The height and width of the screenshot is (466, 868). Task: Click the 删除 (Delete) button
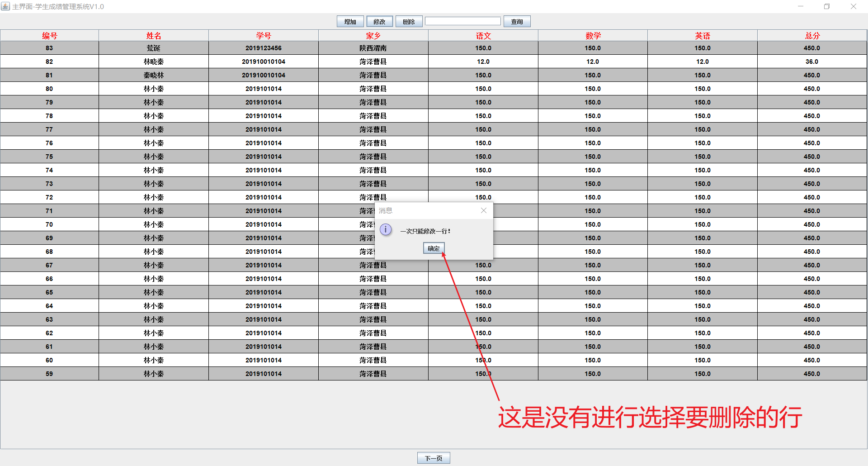(x=409, y=21)
